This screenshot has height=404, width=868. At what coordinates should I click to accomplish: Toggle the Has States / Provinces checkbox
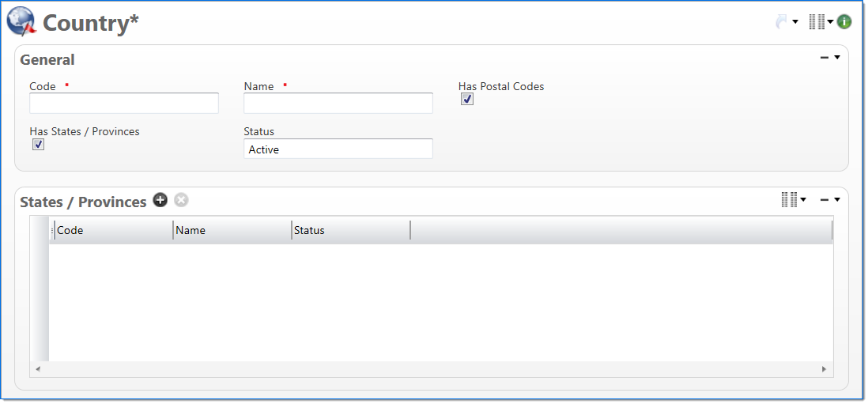[x=38, y=145]
